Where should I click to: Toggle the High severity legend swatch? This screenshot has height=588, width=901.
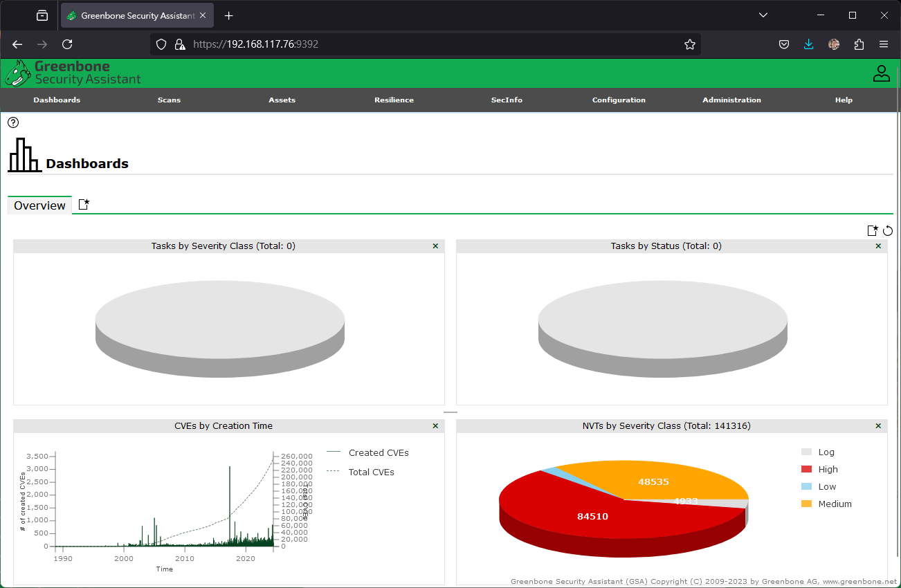tap(806, 469)
